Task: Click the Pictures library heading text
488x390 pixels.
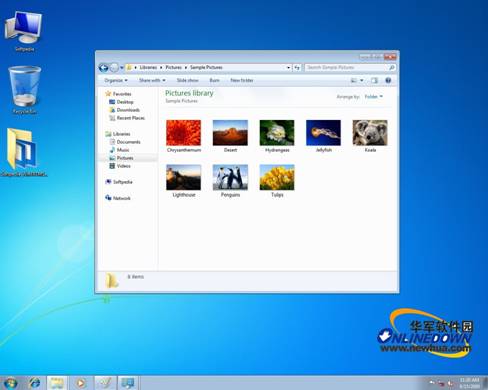Action: 189,93
